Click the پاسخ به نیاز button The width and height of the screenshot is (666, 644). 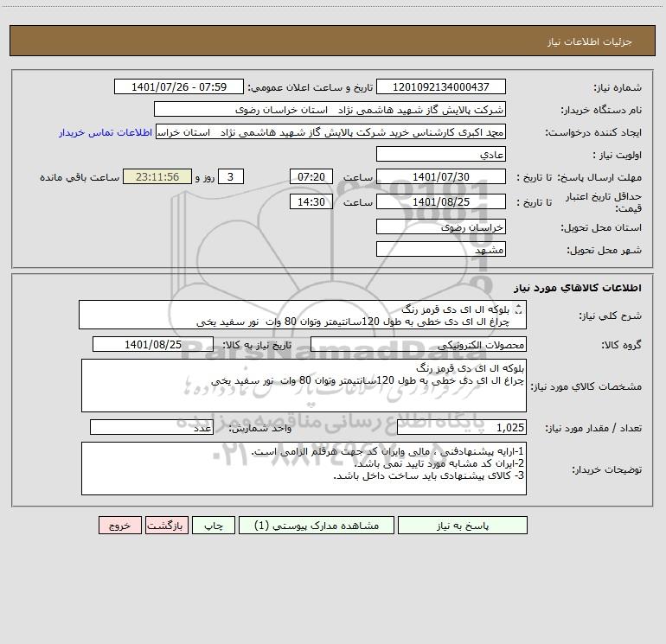coord(463,525)
